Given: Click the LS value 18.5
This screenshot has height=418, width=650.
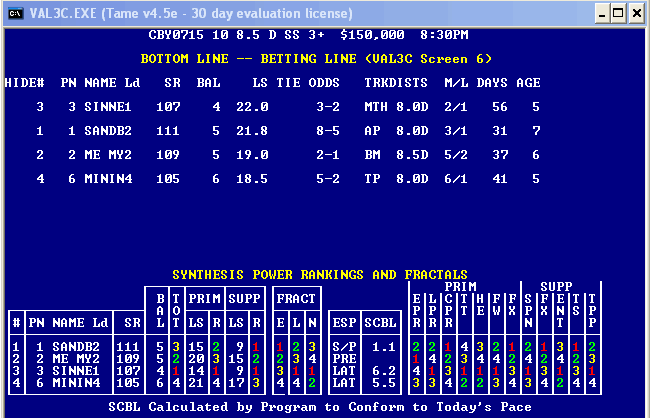Looking at the screenshot, I should click(x=252, y=179).
